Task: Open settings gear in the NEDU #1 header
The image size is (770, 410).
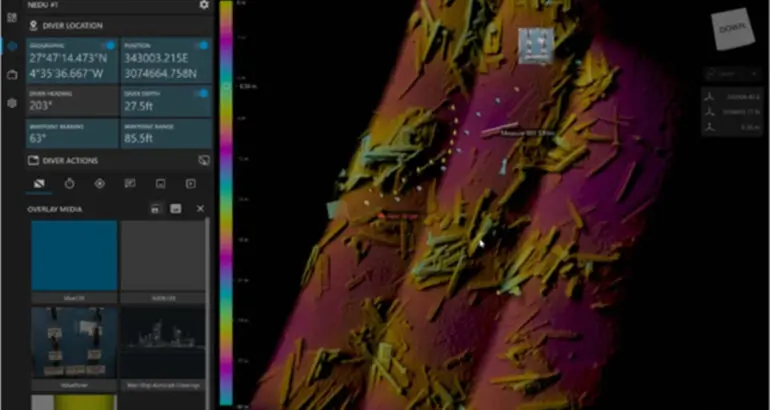Action: pos(204,5)
